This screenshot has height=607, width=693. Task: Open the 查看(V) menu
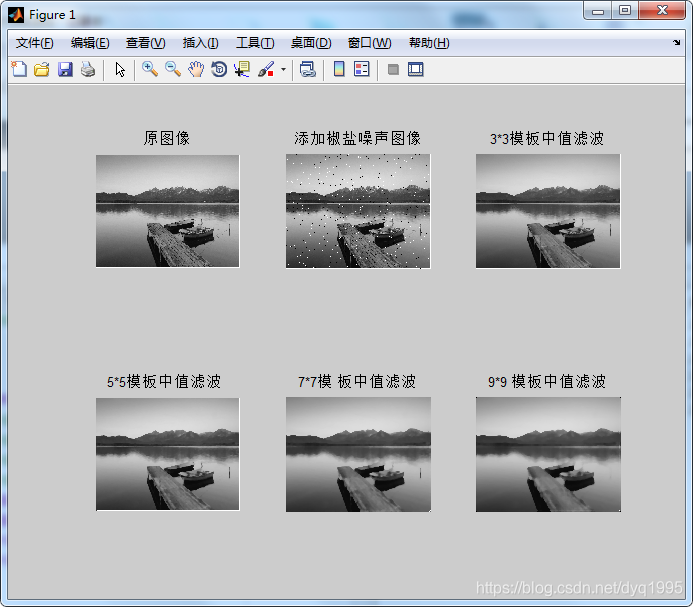pos(145,43)
